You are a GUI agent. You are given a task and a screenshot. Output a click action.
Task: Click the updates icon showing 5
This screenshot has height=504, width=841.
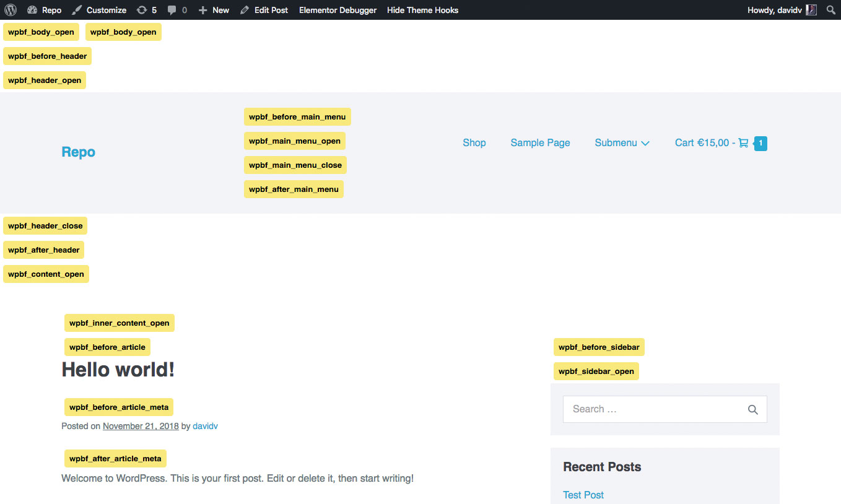[147, 10]
